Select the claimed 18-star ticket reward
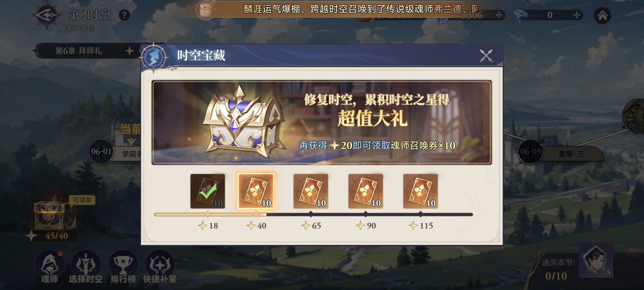The image size is (644, 290). 208,191
